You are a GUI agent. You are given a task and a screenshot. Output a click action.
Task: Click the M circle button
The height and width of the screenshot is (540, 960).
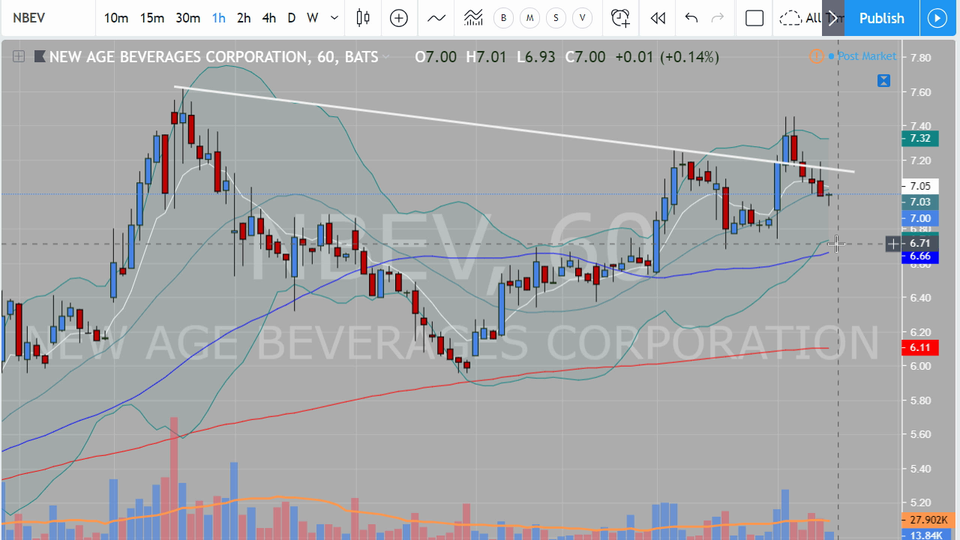[x=530, y=18]
